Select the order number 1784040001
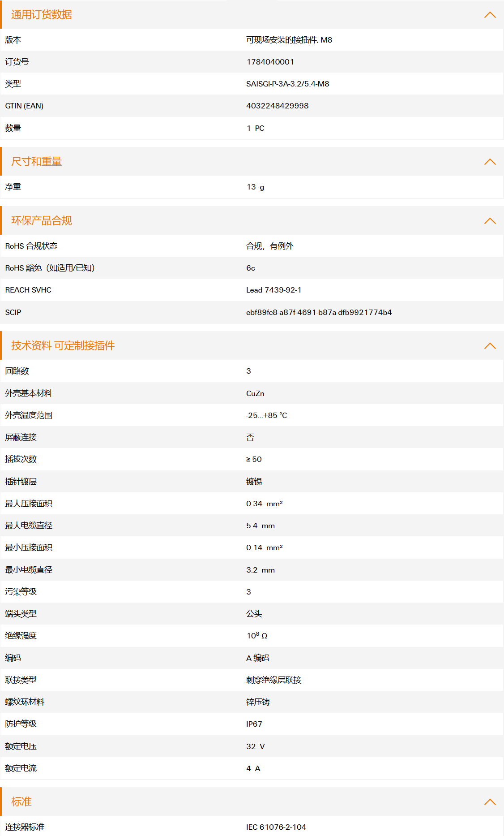 (270, 62)
